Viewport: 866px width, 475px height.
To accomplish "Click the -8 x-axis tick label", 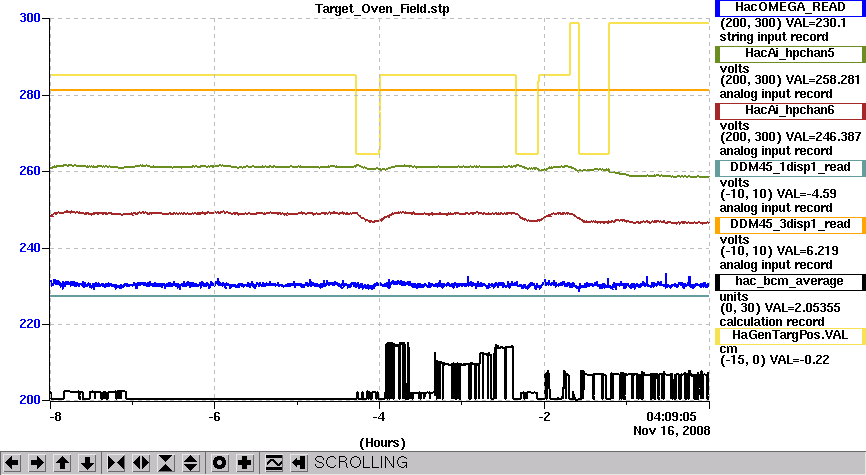I will pos(55,417).
